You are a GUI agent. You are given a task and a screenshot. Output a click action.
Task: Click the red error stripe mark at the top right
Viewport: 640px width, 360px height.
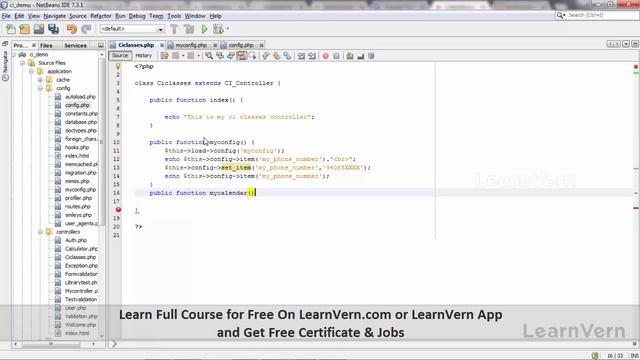636,67
